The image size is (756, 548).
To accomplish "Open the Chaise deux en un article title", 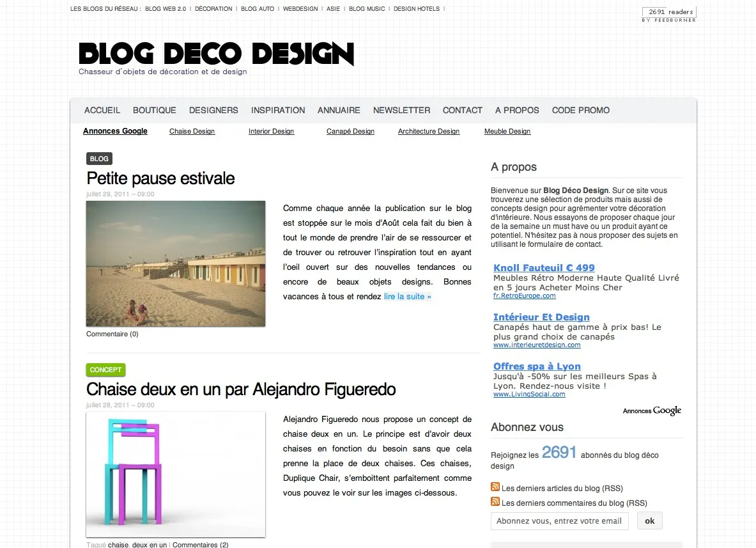I will point(241,389).
